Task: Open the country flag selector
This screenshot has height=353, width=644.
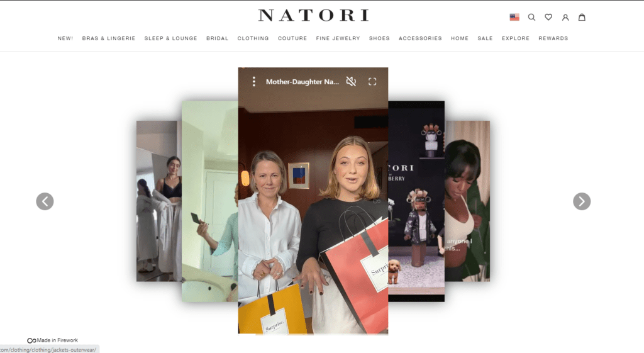Action: (514, 17)
